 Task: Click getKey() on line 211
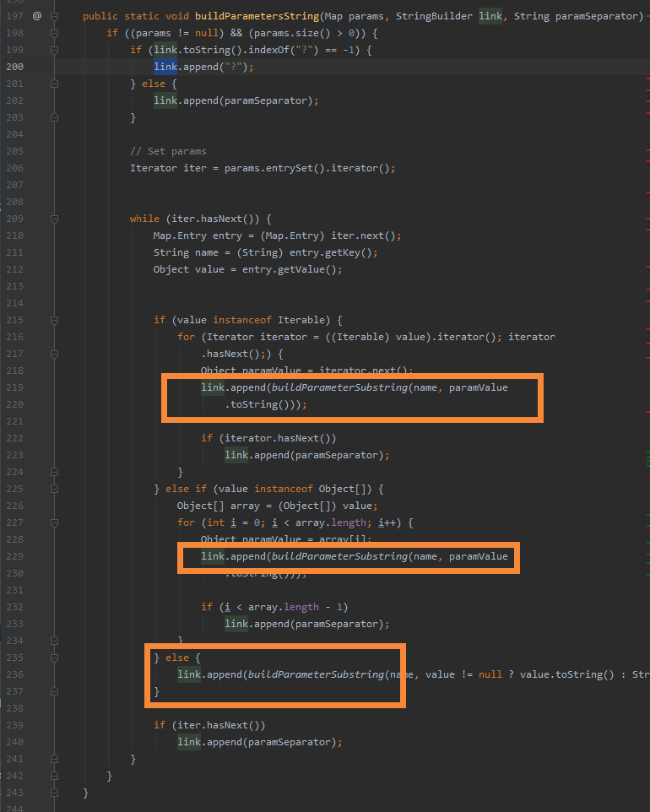[x=349, y=252]
